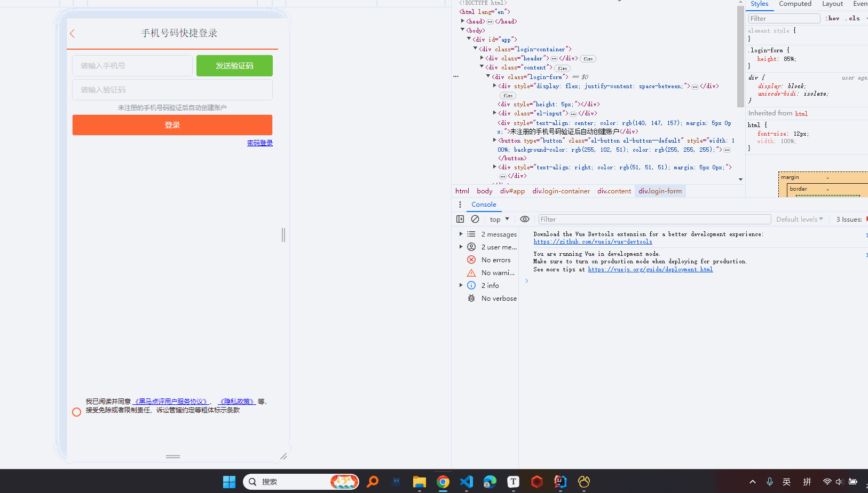Expand the el-input div node
Image resolution: width=868 pixels, height=493 pixels.
pyautogui.click(x=495, y=113)
